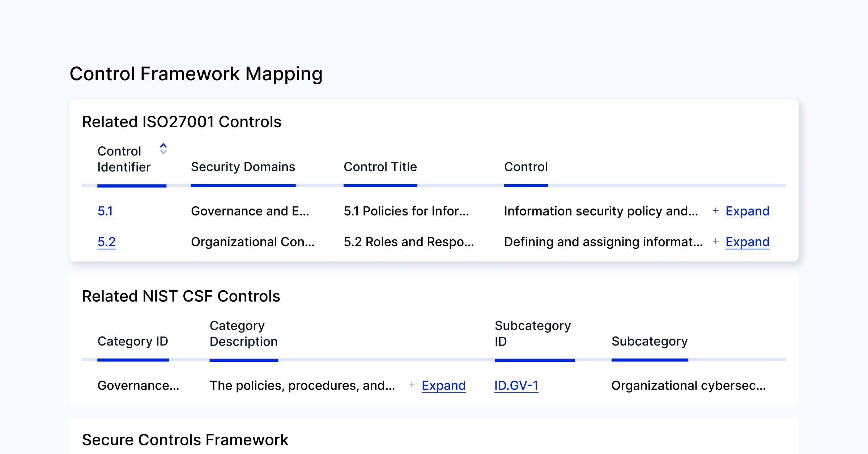Click the Control Title column header

pyautogui.click(x=380, y=167)
